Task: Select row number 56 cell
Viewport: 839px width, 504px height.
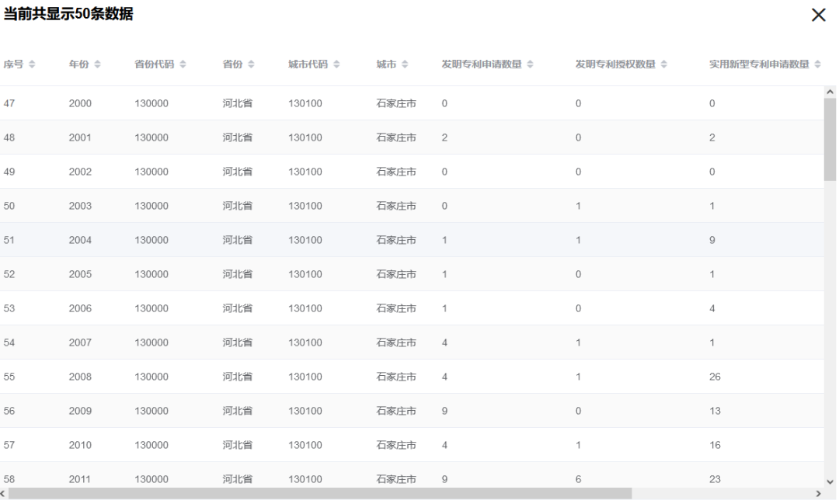Action: coord(9,412)
